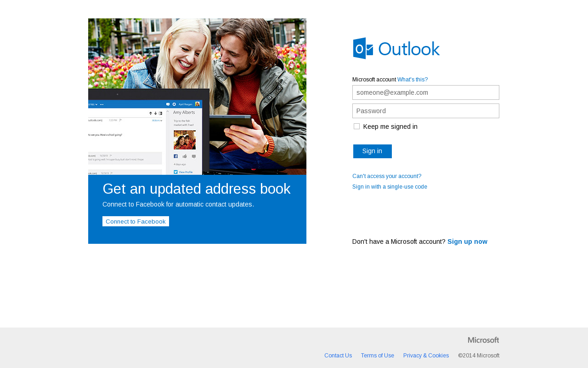Viewport: 588px width, 368px height.
Task: Click the promotional photo of the couple
Action: click(x=197, y=97)
